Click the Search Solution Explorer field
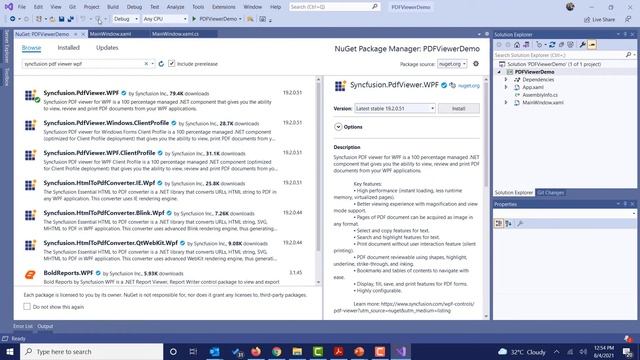Image resolution: width=640 pixels, height=360 pixels. [559, 55]
